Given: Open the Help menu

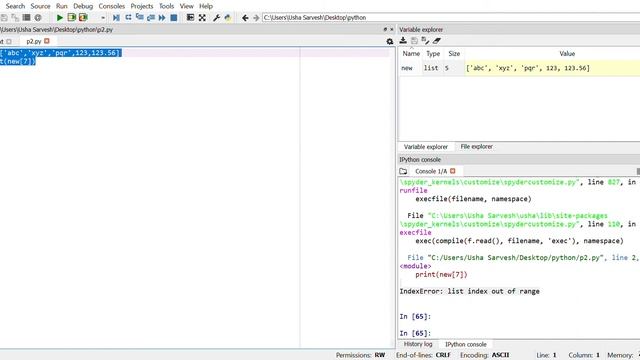Looking at the screenshot, I should tap(206, 6).
